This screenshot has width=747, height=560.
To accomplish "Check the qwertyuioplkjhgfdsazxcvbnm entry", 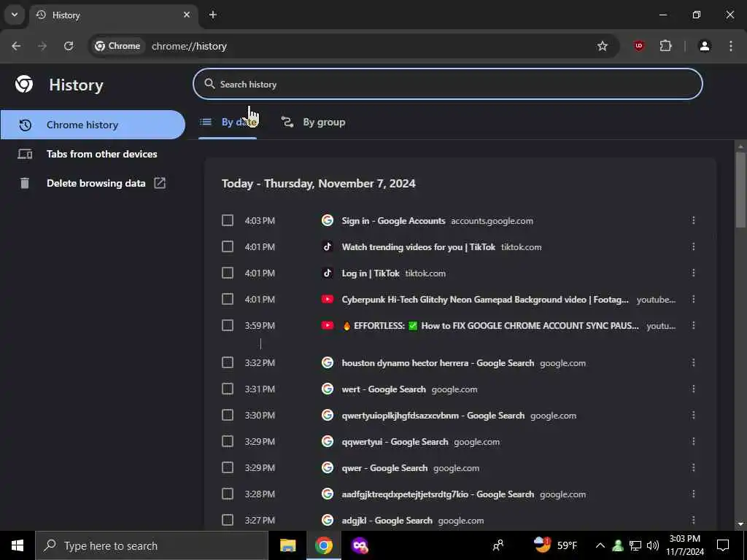I will [x=228, y=415].
